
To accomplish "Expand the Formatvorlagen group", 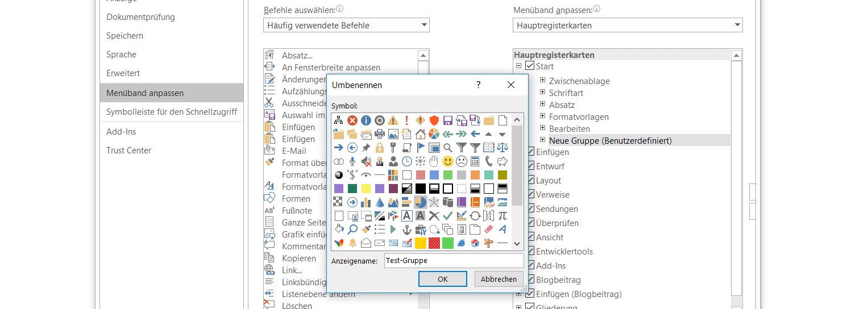I will coord(542,116).
